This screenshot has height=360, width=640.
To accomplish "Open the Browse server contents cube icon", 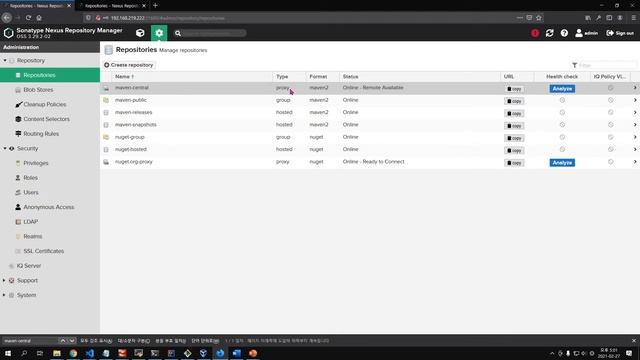I will coord(140,33).
